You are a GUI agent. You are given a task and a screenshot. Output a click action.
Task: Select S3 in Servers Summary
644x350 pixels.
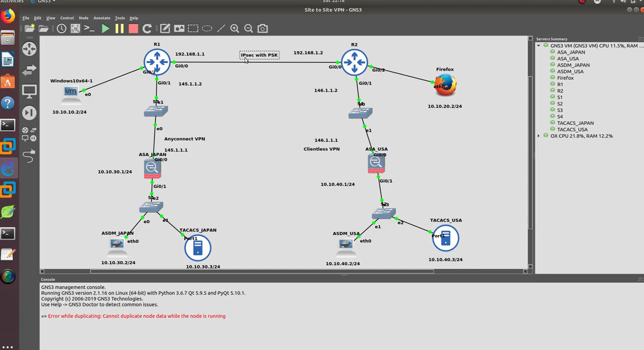coord(560,110)
